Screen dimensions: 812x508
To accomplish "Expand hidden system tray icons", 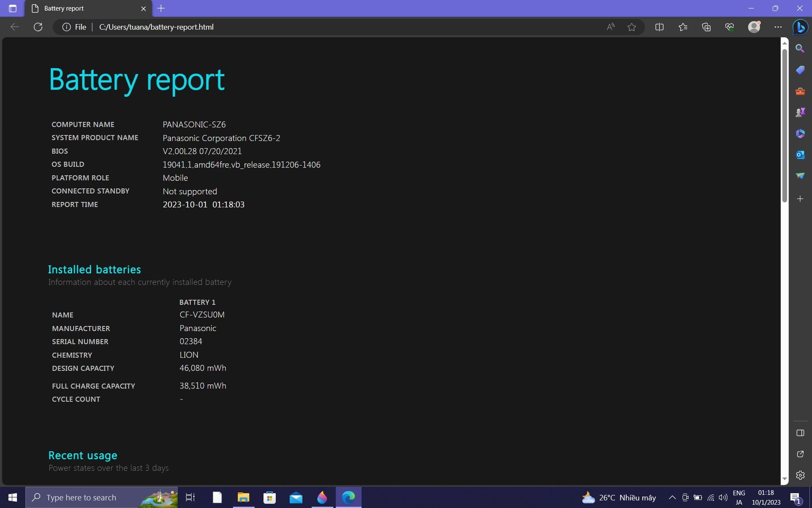I will coord(672,498).
